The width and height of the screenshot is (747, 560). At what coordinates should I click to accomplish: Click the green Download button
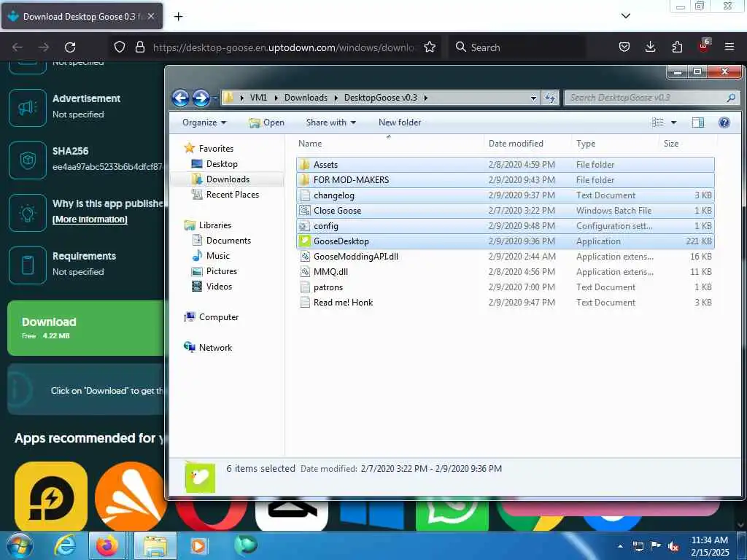86,327
